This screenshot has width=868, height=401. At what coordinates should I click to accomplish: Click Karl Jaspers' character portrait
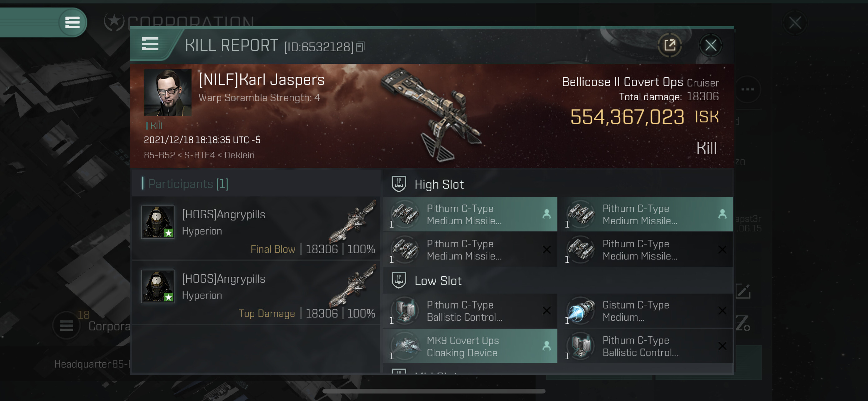168,92
